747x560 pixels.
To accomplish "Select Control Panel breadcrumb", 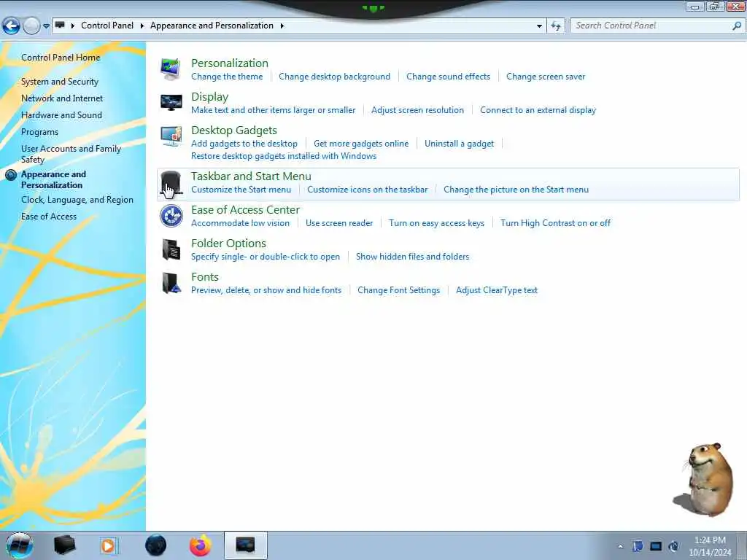I will click(107, 26).
